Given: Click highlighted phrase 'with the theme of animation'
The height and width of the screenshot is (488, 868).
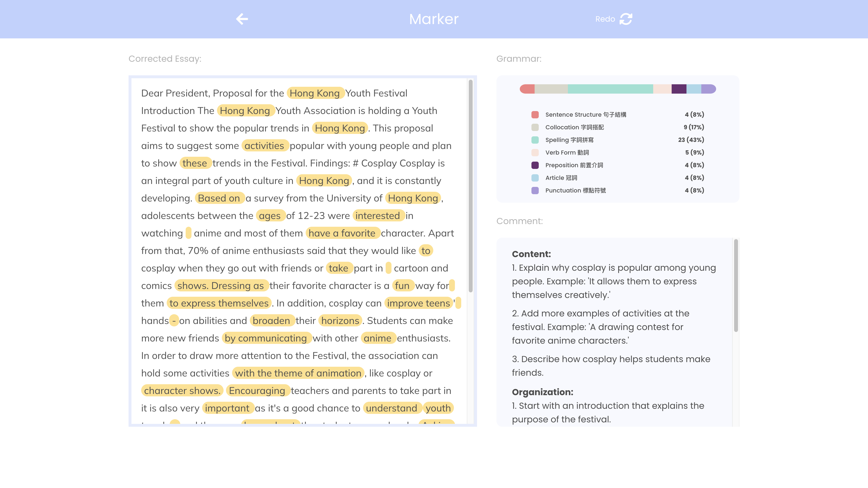Looking at the screenshot, I should pos(298,373).
